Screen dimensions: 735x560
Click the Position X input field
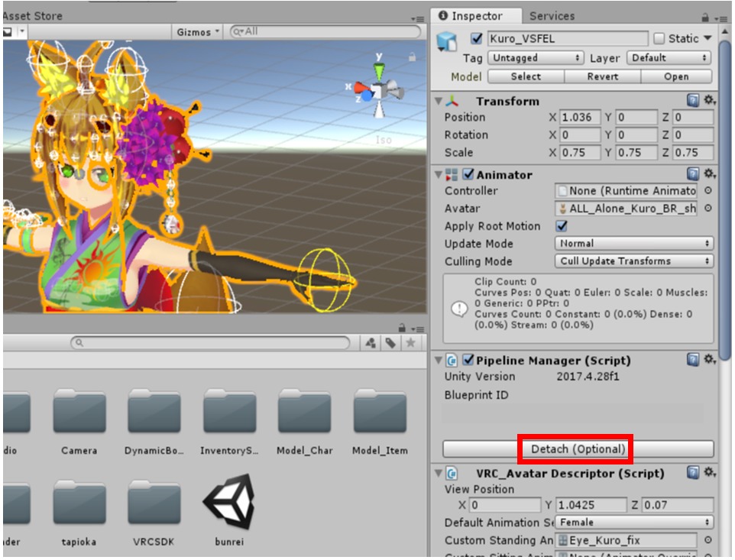579,118
